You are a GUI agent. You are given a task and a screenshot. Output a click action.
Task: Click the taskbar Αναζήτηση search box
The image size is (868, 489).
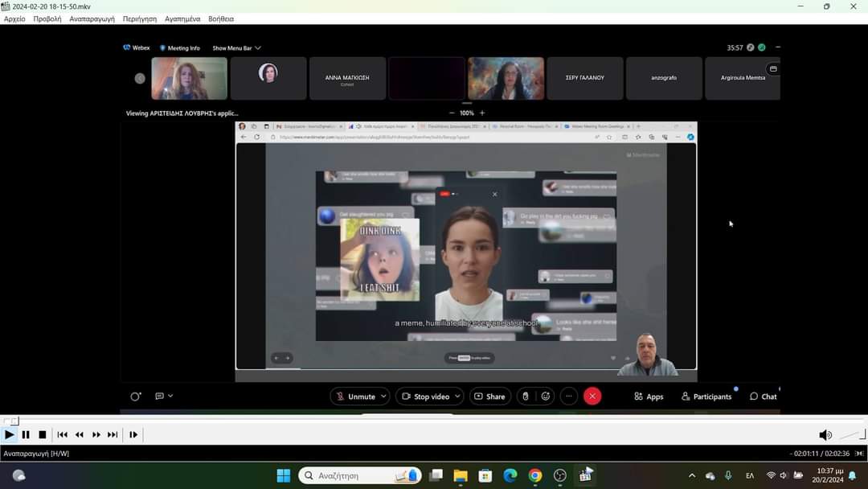[360, 475]
